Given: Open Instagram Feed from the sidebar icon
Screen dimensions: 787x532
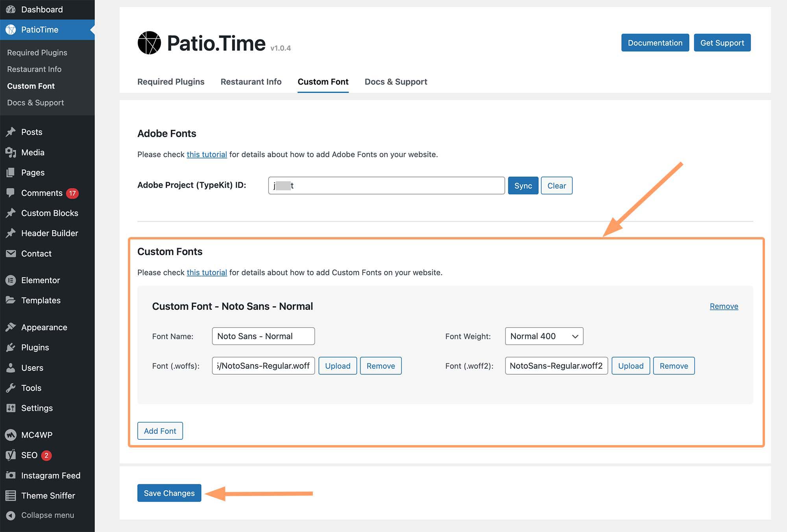Looking at the screenshot, I should coord(11,475).
